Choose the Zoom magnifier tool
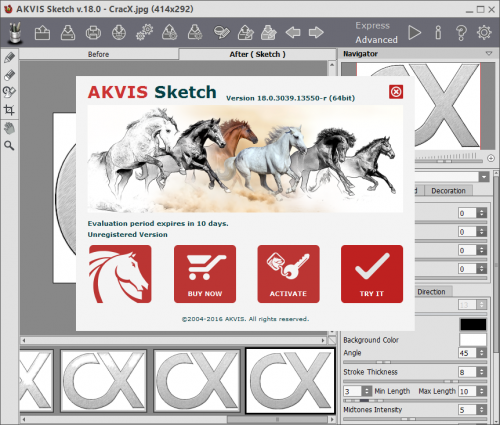500x425 pixels. tap(9, 146)
